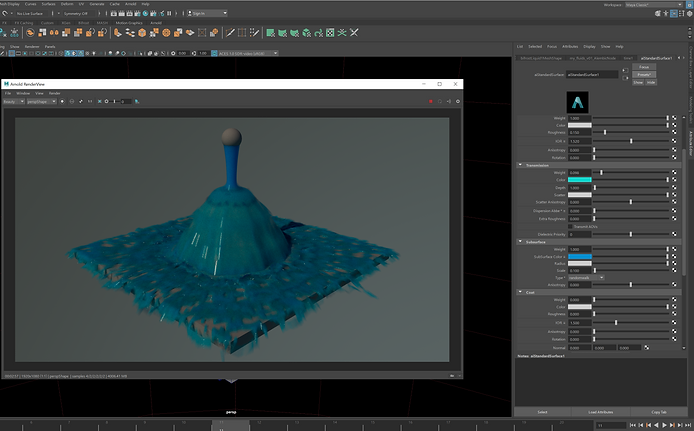Click the blue clock icon in status line
694x431 pixels.
145,13
